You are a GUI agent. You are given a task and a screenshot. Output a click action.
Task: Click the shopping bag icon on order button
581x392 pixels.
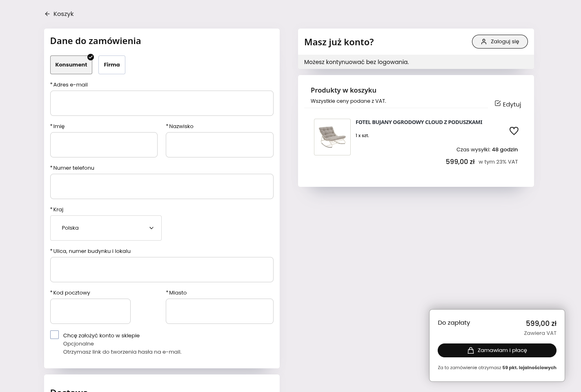(x=471, y=350)
